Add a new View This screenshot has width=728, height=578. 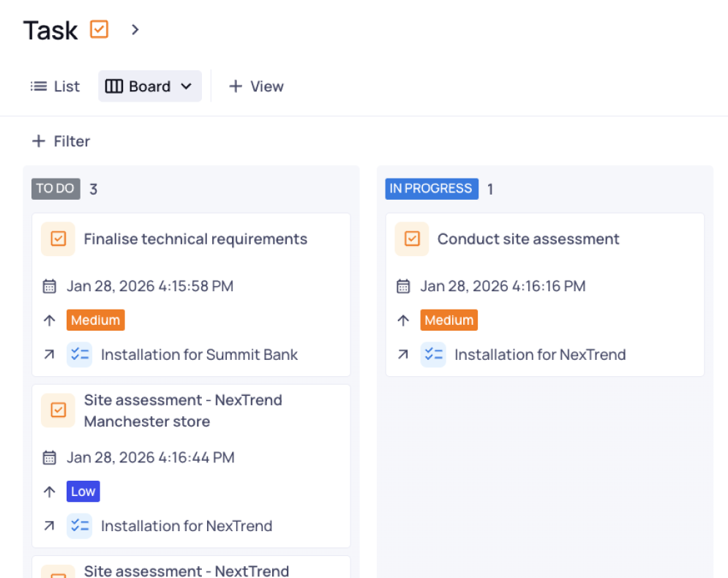[x=256, y=86]
